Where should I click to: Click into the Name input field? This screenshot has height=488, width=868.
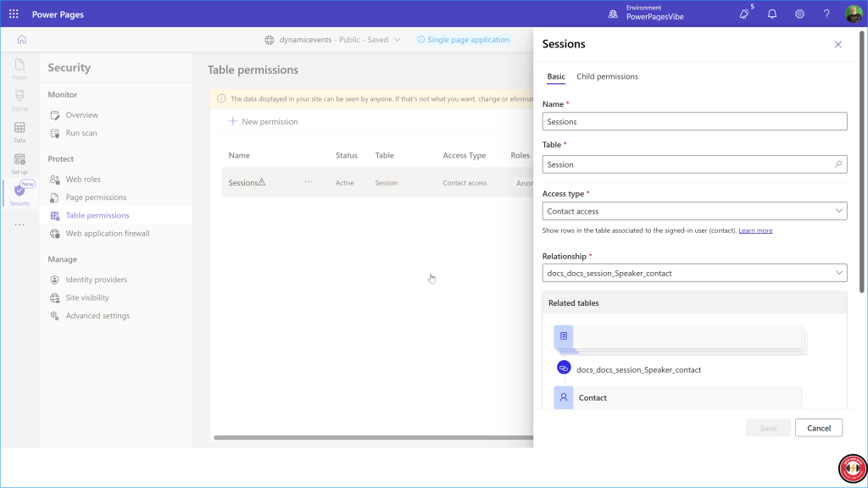tap(694, 122)
